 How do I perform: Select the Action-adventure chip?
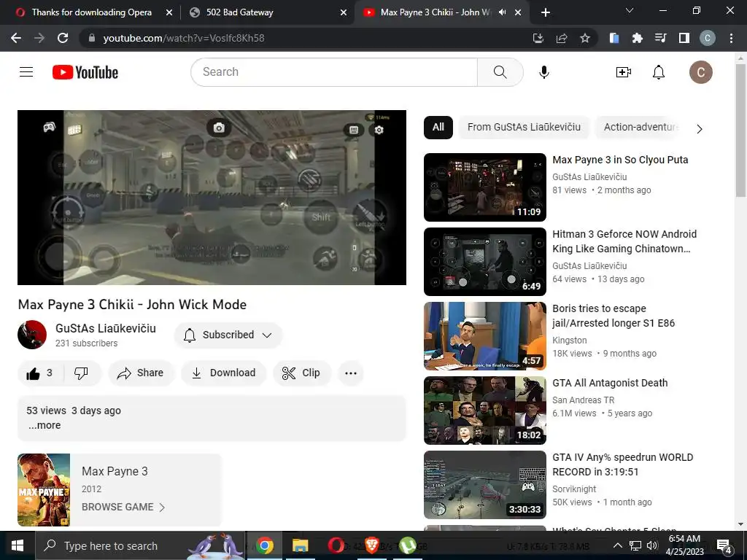click(x=640, y=127)
